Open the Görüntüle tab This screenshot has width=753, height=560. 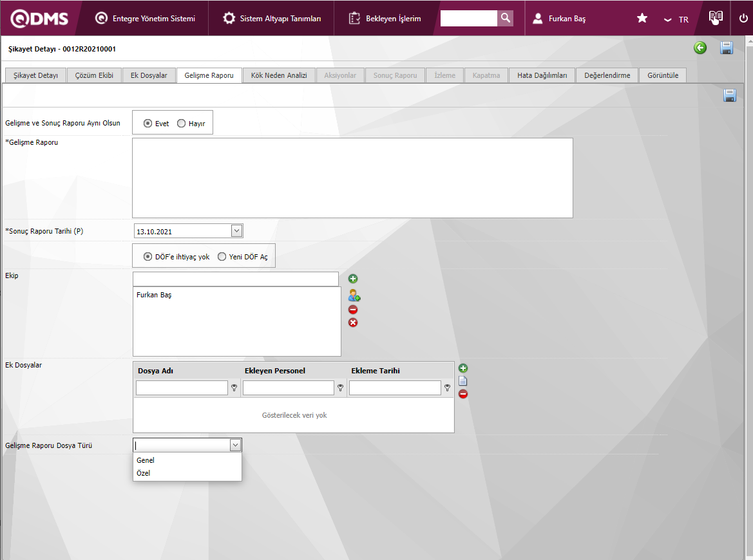click(663, 75)
